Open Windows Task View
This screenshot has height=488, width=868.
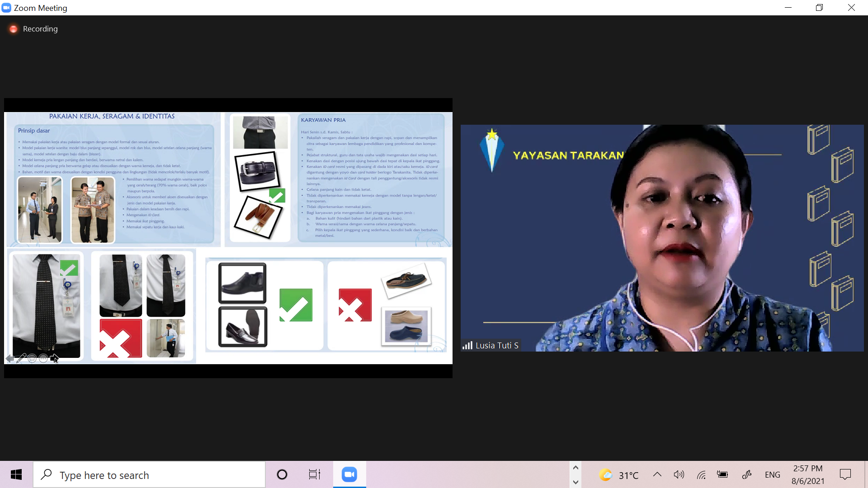[314, 474]
